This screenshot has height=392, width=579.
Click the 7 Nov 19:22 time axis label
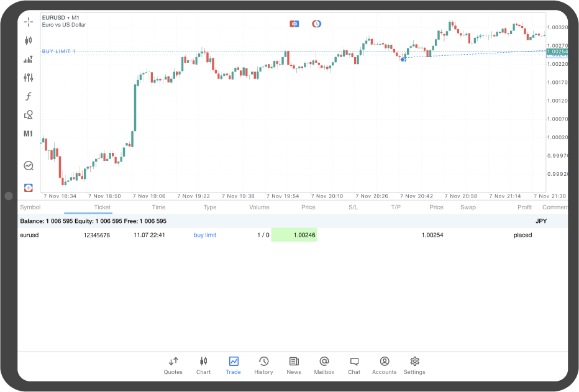click(x=193, y=196)
